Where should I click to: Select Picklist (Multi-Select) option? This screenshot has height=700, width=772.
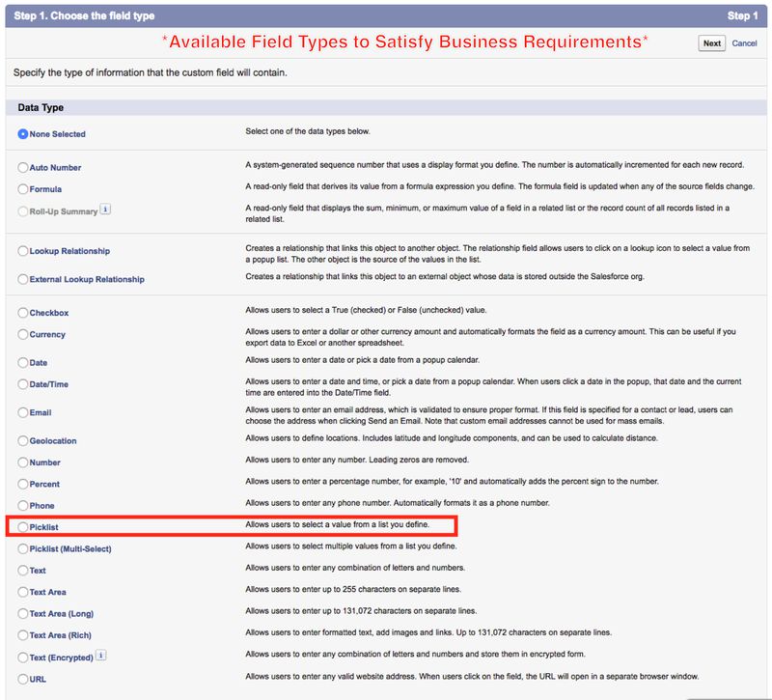pyautogui.click(x=23, y=548)
